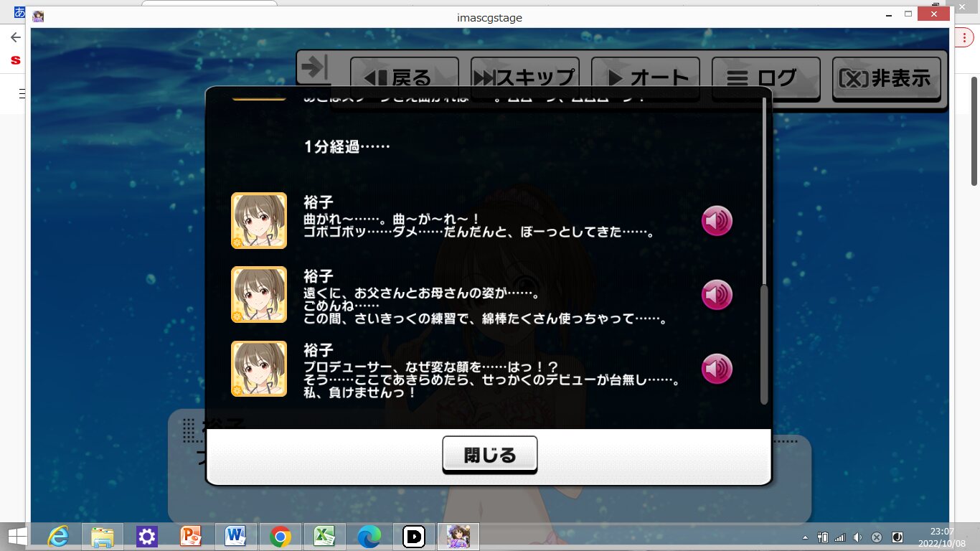Click the log dialog's vertical scrollbar thumb
980x551 pixels.
click(x=764, y=344)
